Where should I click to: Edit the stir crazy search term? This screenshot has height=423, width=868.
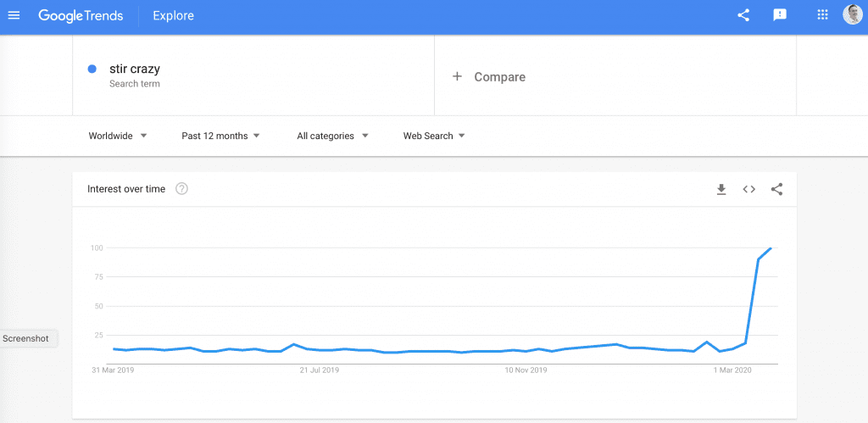pos(135,70)
